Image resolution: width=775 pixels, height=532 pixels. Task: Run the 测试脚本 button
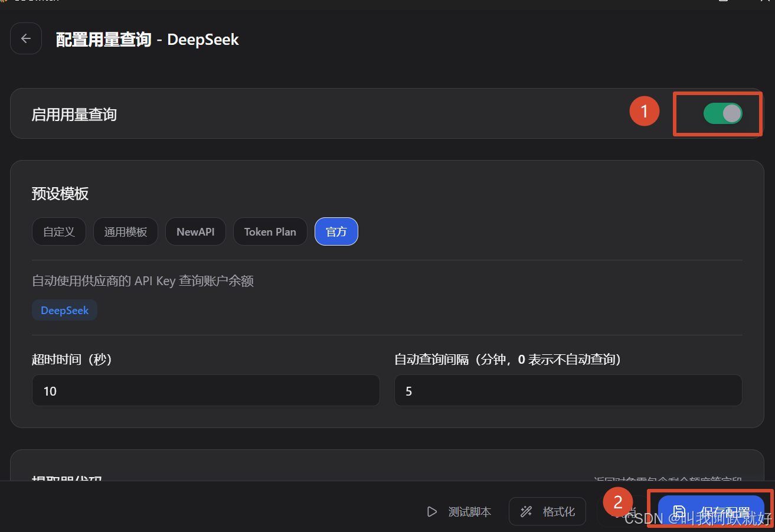click(459, 511)
